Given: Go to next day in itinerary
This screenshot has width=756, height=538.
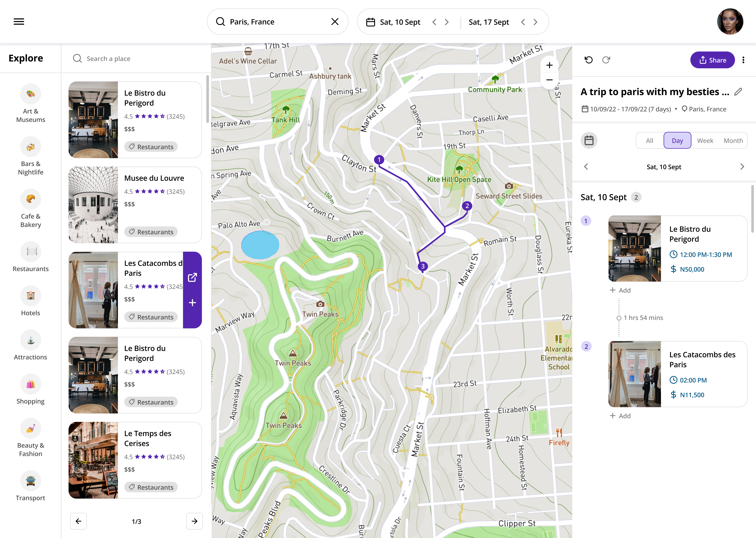Looking at the screenshot, I should click(x=742, y=167).
